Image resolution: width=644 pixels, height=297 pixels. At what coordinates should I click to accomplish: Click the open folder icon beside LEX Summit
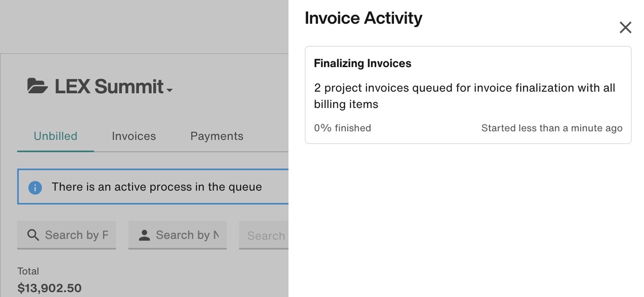(37, 86)
